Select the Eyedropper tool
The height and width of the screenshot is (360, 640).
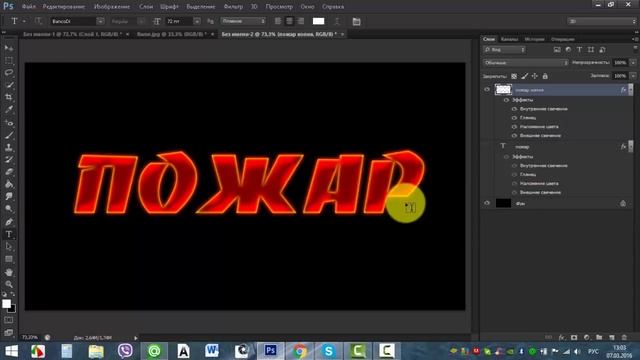pyautogui.click(x=9, y=109)
